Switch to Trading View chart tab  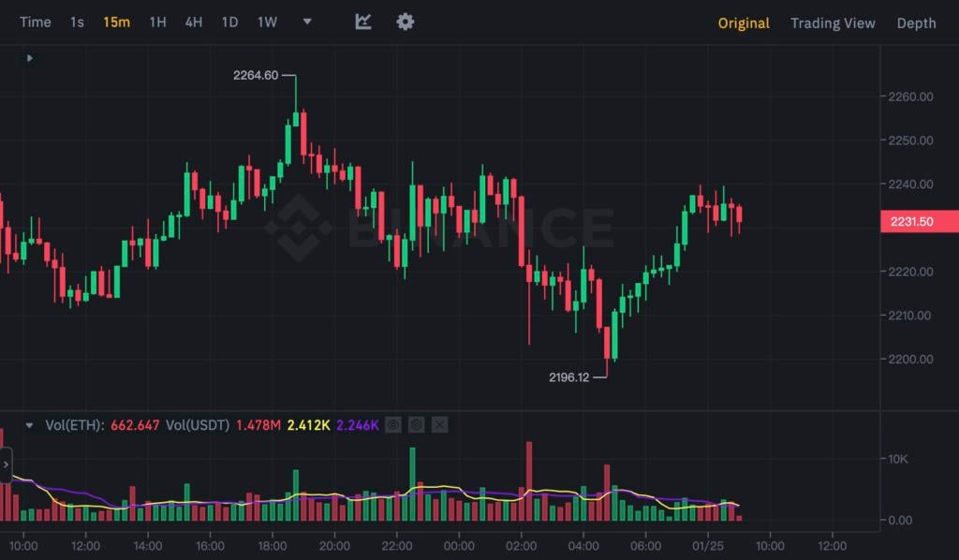click(x=833, y=22)
